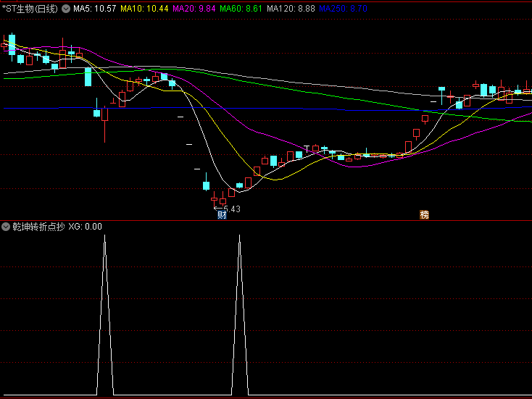
Task: Select the MA120: 8.88 legend label
Action: click(291, 9)
